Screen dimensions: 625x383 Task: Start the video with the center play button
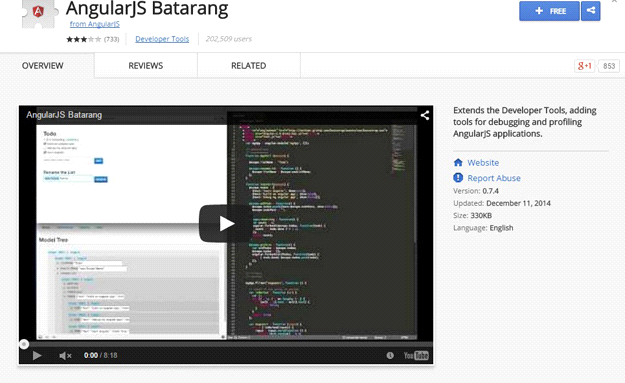coord(226,224)
